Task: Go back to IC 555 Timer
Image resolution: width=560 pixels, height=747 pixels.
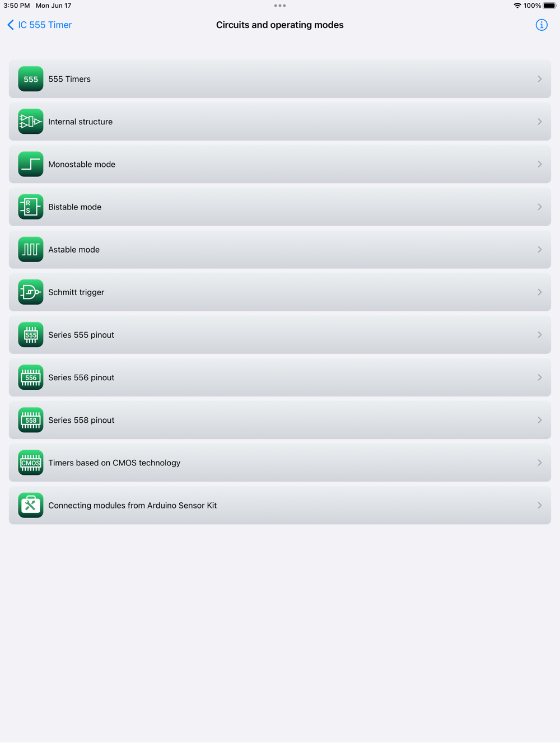Action: click(39, 25)
